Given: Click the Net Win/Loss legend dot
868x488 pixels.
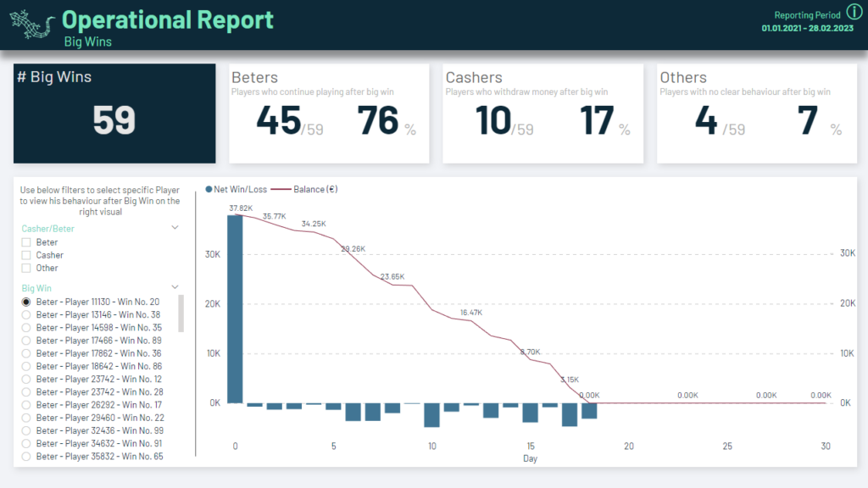Looking at the screenshot, I should pyautogui.click(x=209, y=189).
